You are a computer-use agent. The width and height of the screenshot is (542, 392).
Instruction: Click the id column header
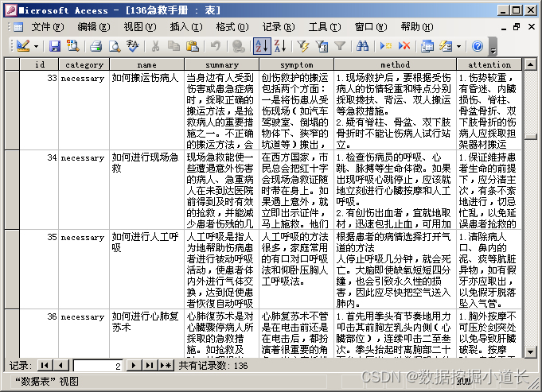(x=39, y=64)
